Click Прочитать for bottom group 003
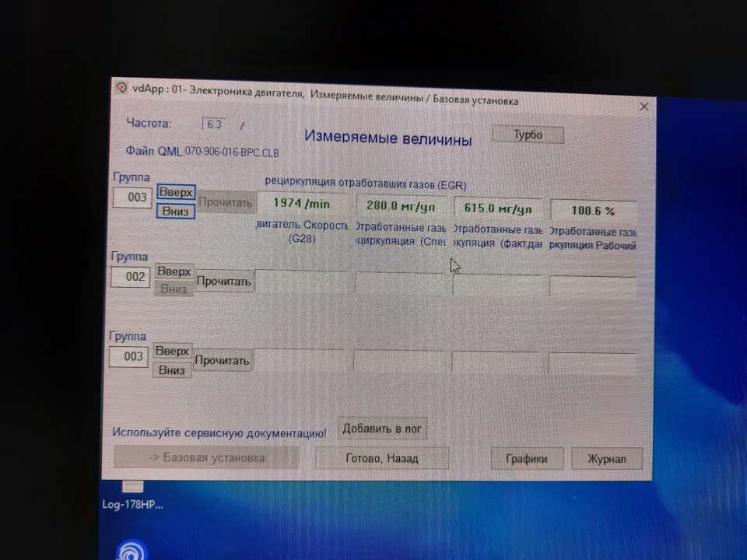747x560 pixels. tap(222, 360)
